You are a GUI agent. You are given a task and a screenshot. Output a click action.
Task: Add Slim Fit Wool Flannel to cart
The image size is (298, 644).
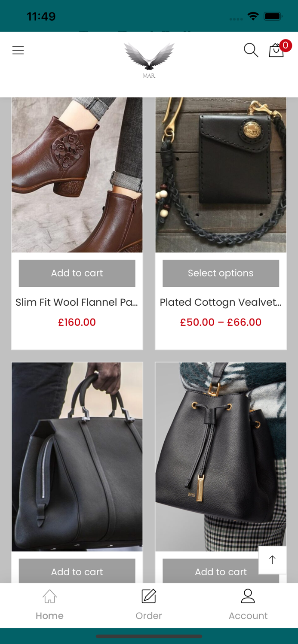tap(77, 273)
